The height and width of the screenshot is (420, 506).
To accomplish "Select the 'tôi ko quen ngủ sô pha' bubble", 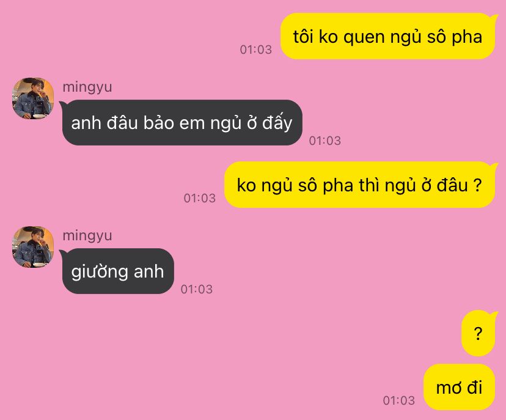I will (x=387, y=36).
